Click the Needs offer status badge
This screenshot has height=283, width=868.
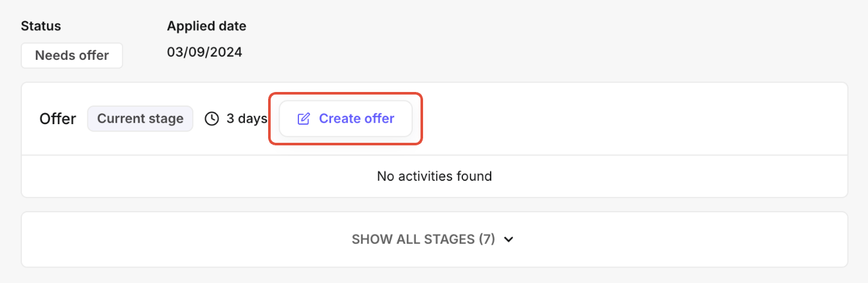[72, 55]
